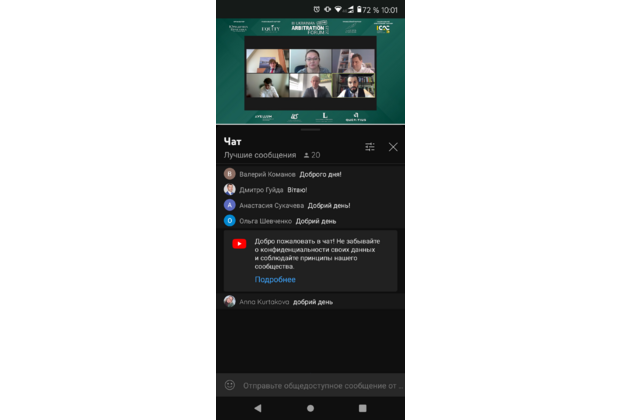
Task: Tap Anna Kurtakova's profile picture
Action: click(230, 301)
